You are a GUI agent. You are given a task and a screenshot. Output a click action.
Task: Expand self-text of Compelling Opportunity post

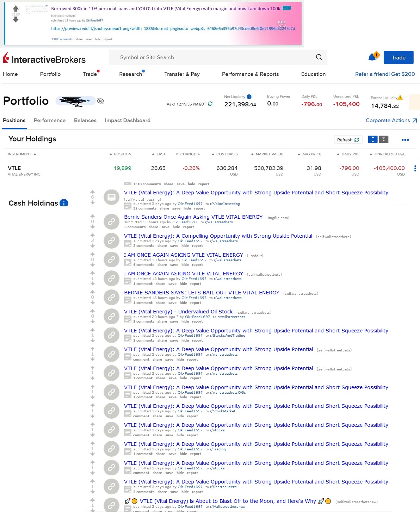pos(128,243)
